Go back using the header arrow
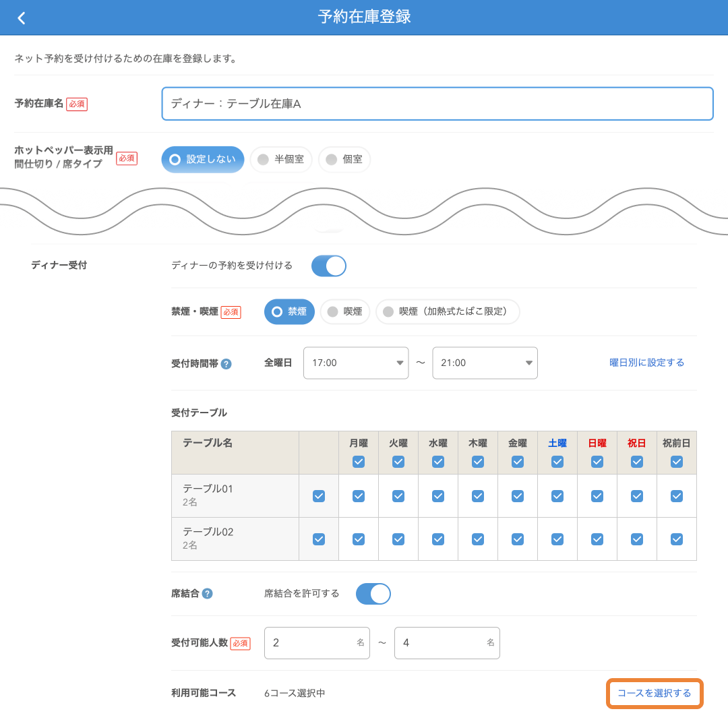The image size is (728, 728). [x=22, y=18]
